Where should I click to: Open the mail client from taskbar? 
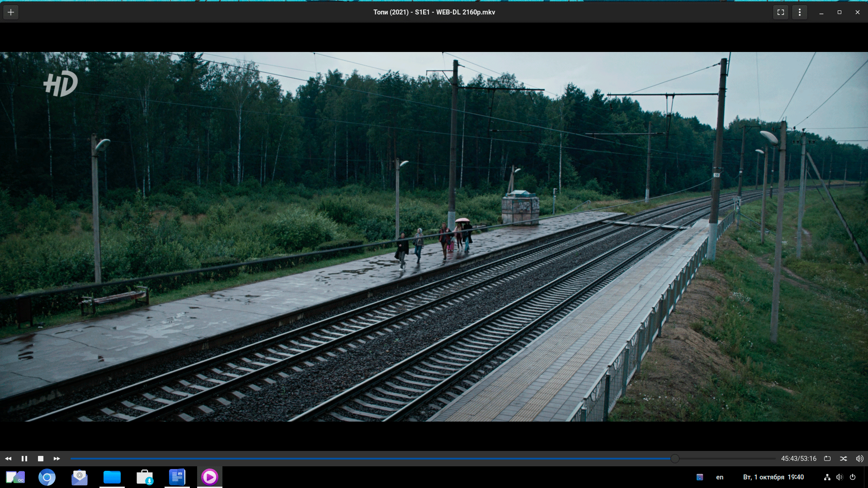click(80, 477)
